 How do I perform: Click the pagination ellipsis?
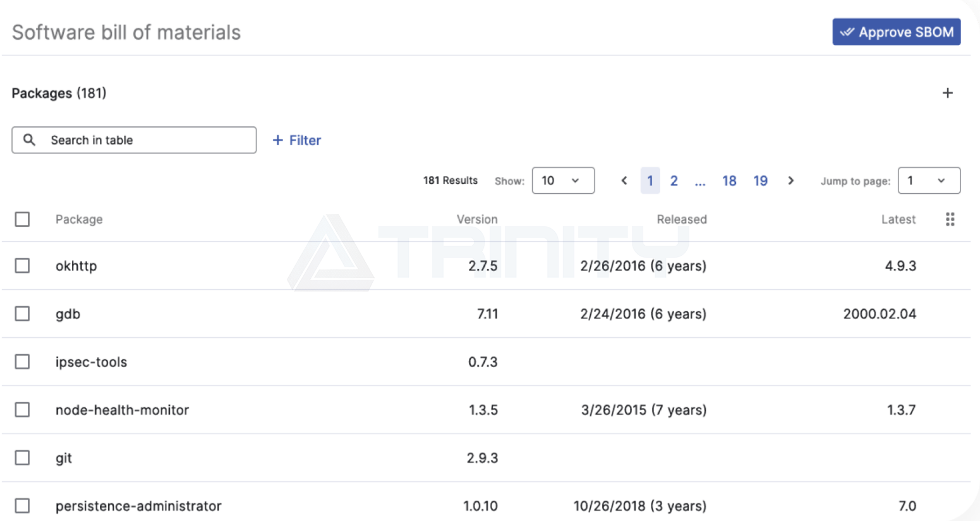[700, 182]
